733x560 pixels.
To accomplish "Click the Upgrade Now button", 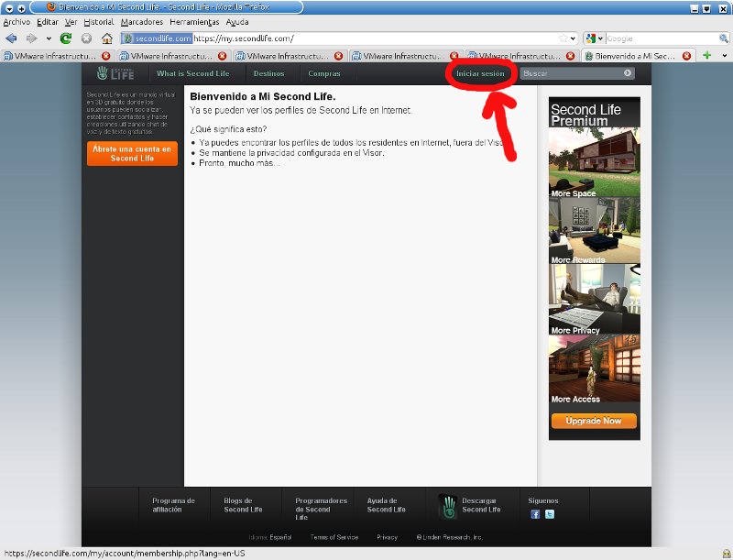I will click(x=594, y=421).
